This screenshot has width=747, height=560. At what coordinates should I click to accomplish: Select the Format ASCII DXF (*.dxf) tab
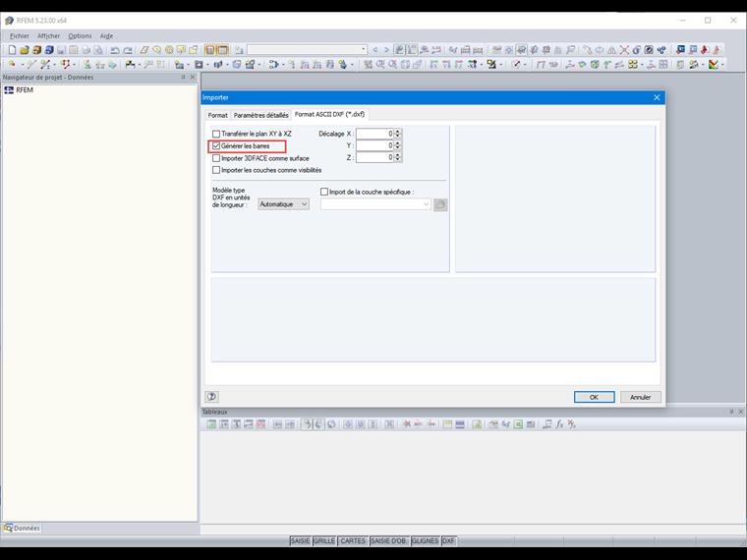[329, 114]
